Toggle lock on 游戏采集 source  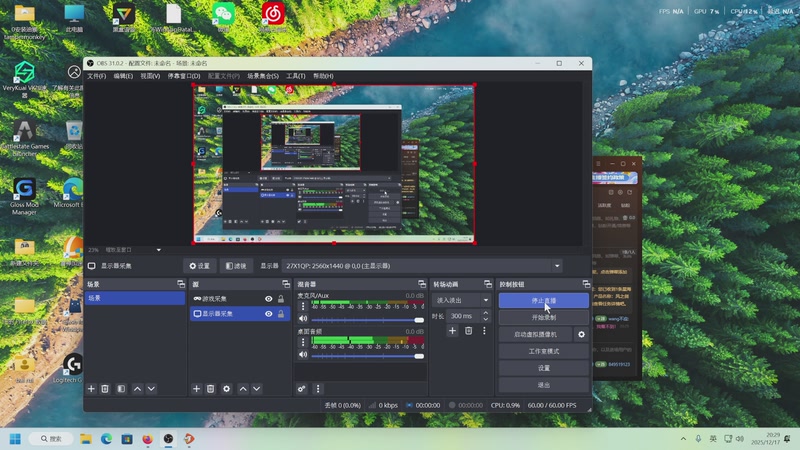[x=281, y=299]
